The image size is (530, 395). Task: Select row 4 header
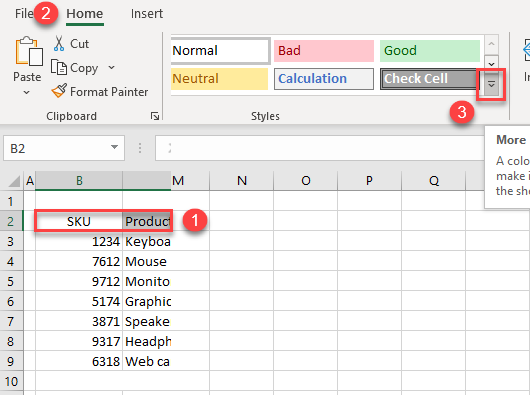11,261
